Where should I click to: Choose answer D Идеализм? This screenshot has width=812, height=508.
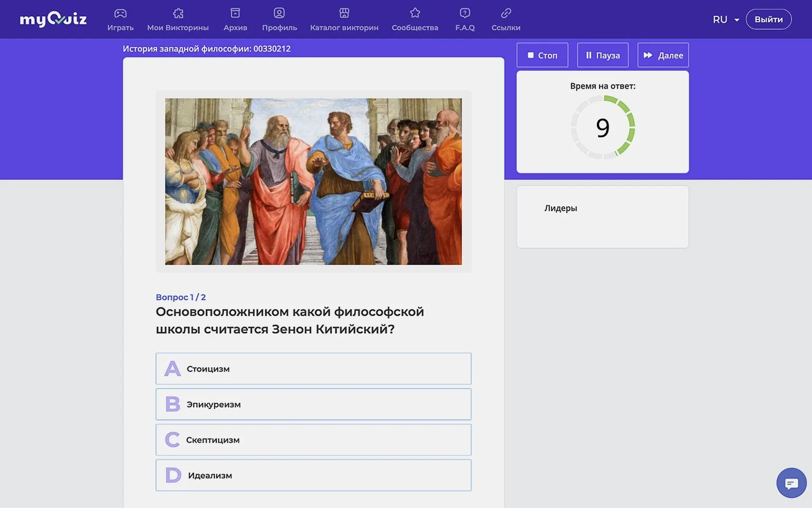(x=313, y=475)
